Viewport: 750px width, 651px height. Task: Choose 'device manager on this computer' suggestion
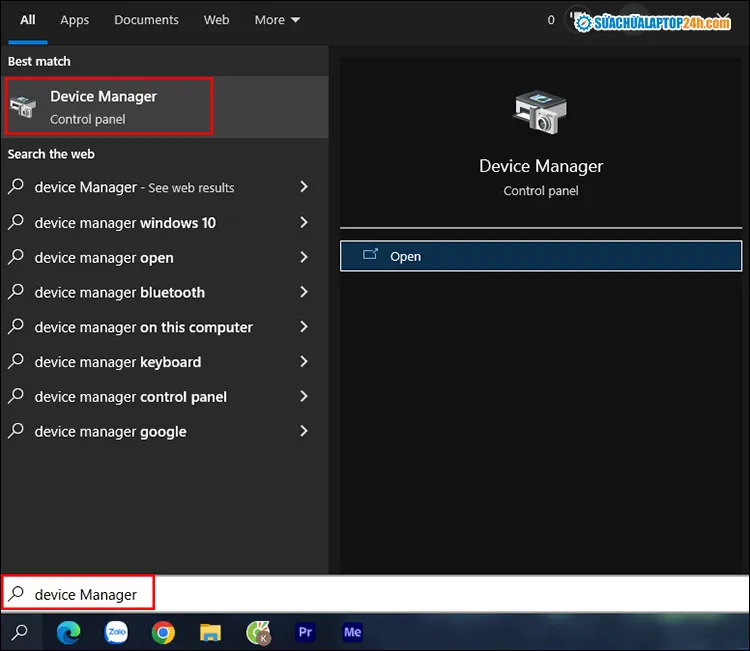tap(143, 327)
